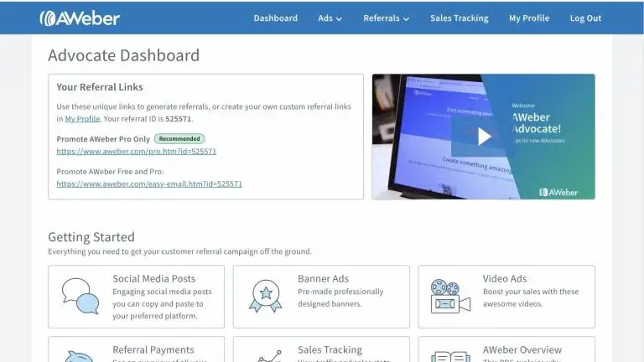Open the Sales Tracking card title

click(x=330, y=349)
